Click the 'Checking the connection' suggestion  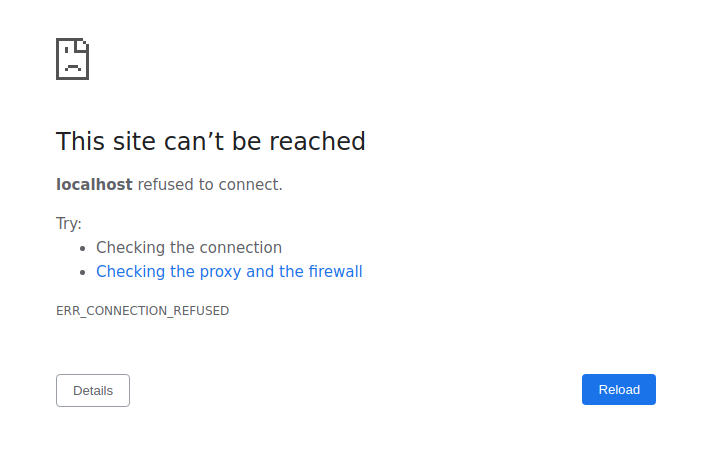pyautogui.click(x=189, y=247)
